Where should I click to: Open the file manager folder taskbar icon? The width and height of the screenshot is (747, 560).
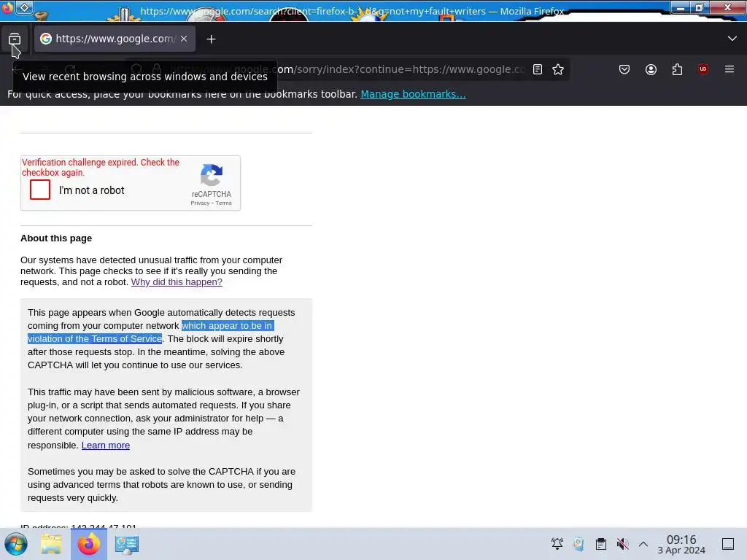click(51, 544)
